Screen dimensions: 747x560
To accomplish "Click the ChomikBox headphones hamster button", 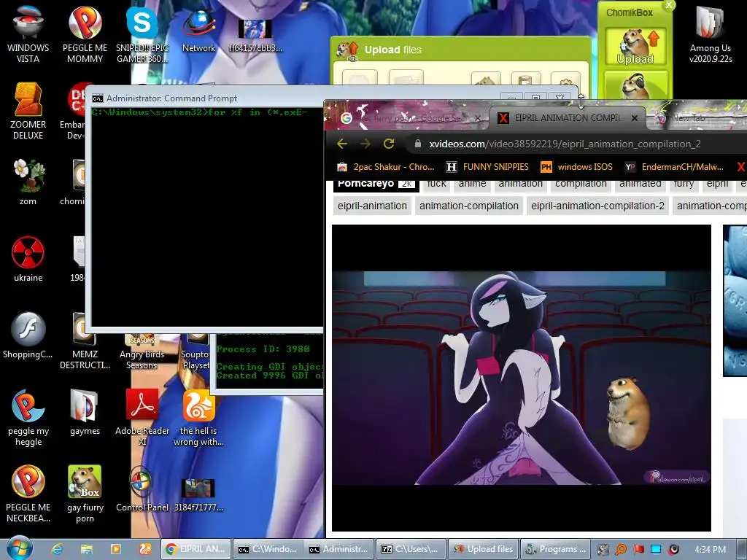I will click(635, 85).
